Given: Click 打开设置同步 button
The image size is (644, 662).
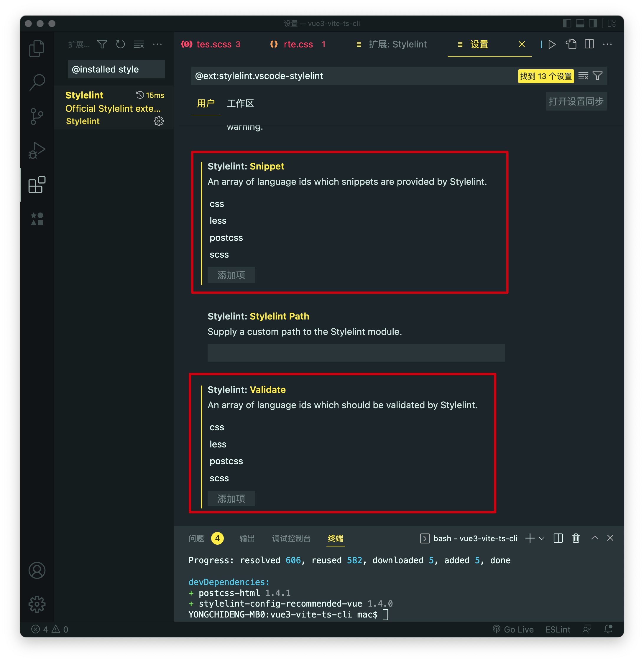Looking at the screenshot, I should click(x=576, y=101).
